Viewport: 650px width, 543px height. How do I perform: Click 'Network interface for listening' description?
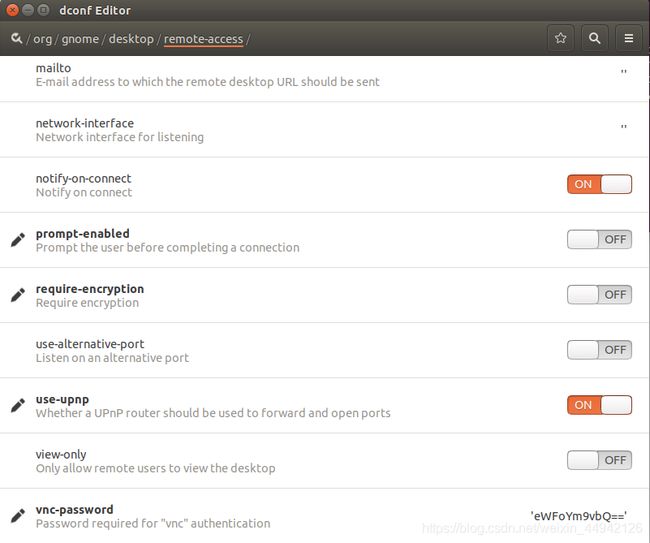pos(119,137)
